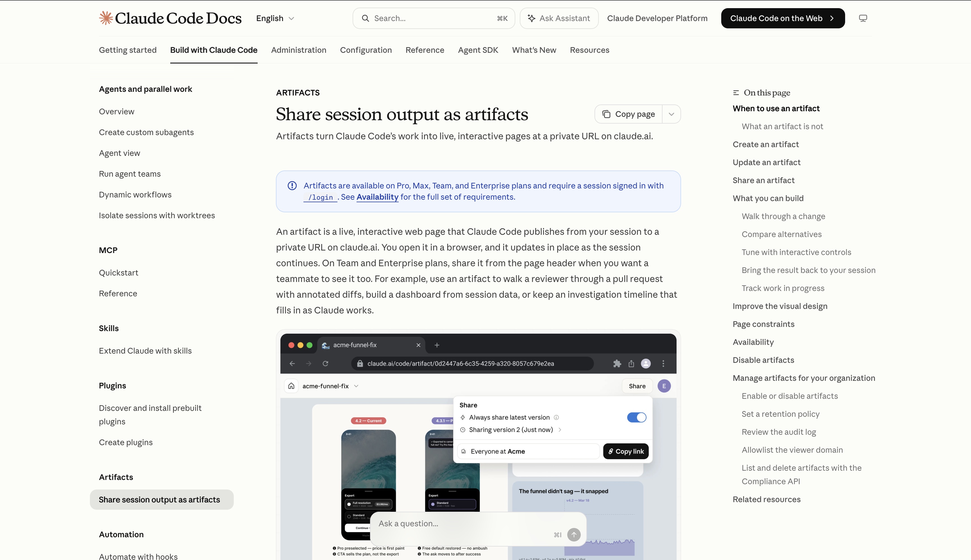Image resolution: width=971 pixels, height=560 pixels.
Task: Jump to Set a retention policy section
Action: point(781,414)
